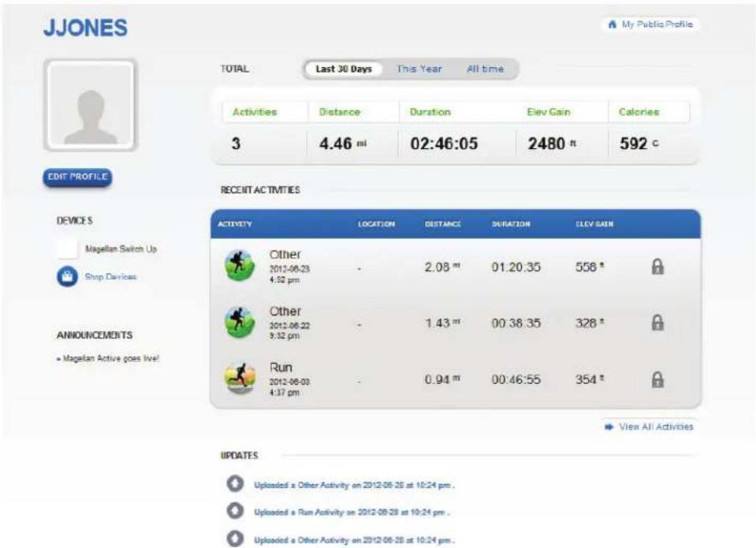The height and width of the screenshot is (548, 756).
Task: Click the duration 00:46:55 in the Run row
Action: click(516, 379)
